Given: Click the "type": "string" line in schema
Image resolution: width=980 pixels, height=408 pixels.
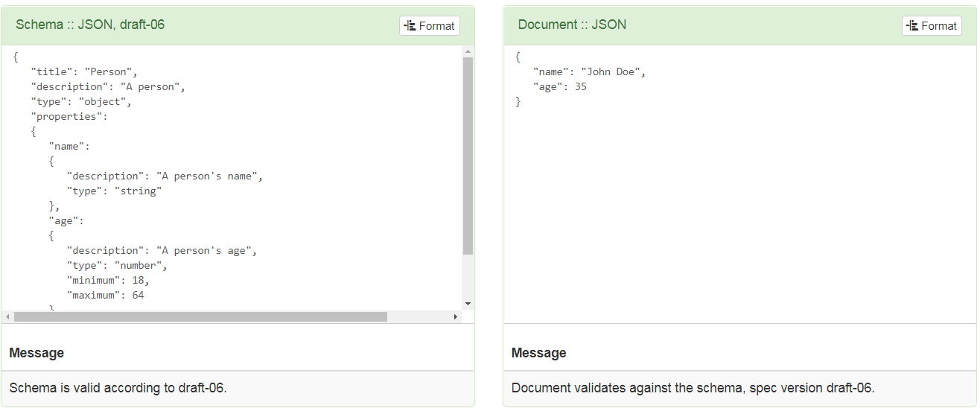Looking at the screenshot, I should click(114, 191).
